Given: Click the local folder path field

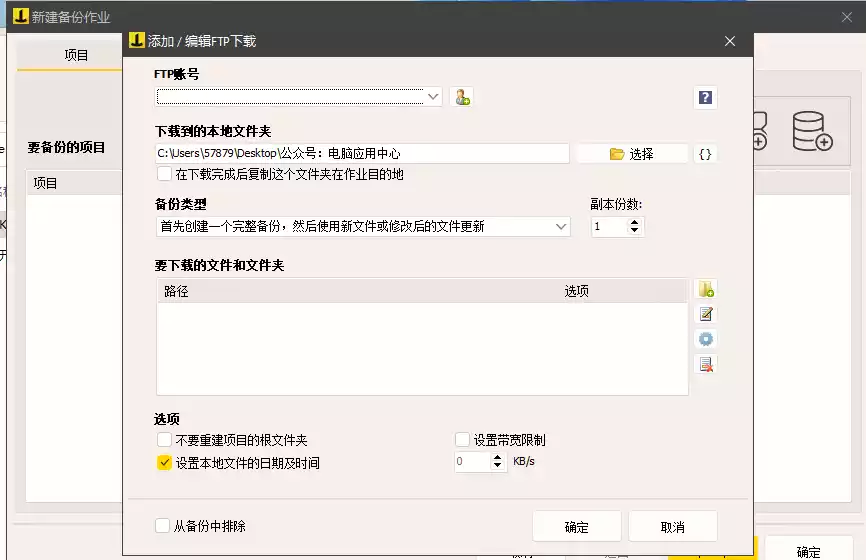Looking at the screenshot, I should click(x=362, y=154).
